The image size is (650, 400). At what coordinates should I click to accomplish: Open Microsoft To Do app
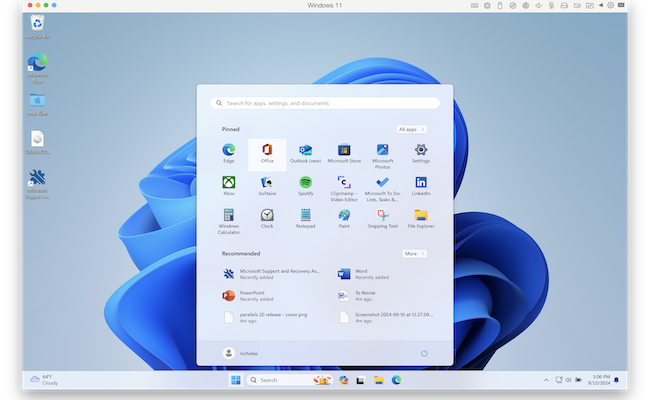click(382, 189)
